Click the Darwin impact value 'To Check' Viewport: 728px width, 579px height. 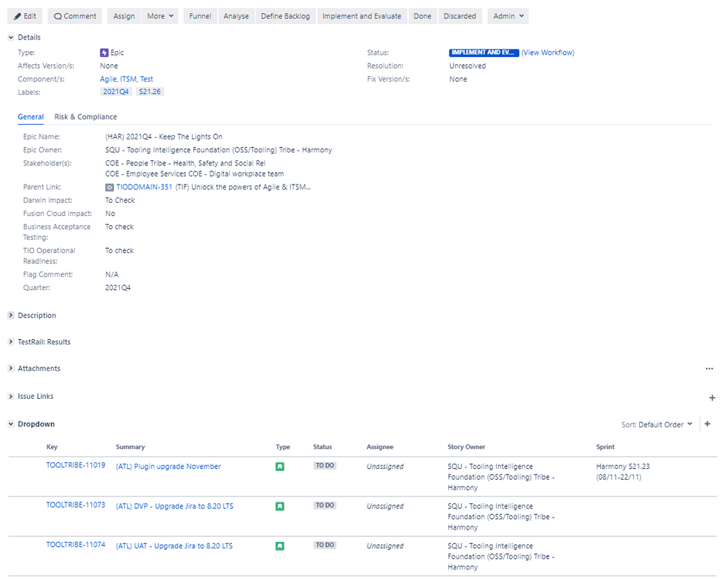pyautogui.click(x=120, y=201)
